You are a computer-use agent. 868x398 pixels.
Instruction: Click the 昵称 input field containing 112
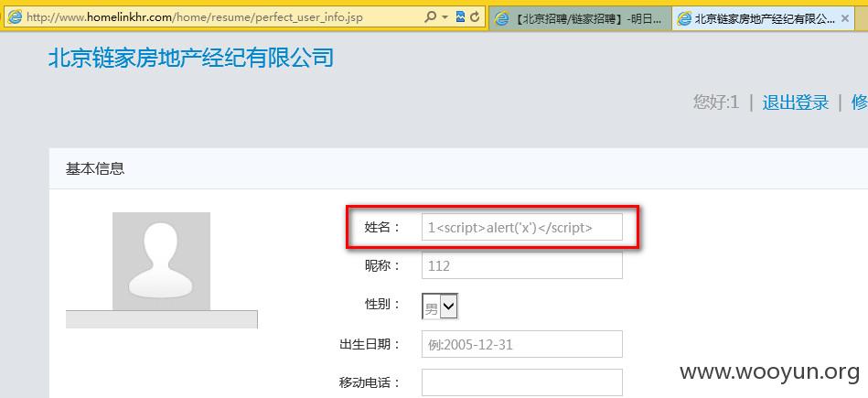click(522, 265)
